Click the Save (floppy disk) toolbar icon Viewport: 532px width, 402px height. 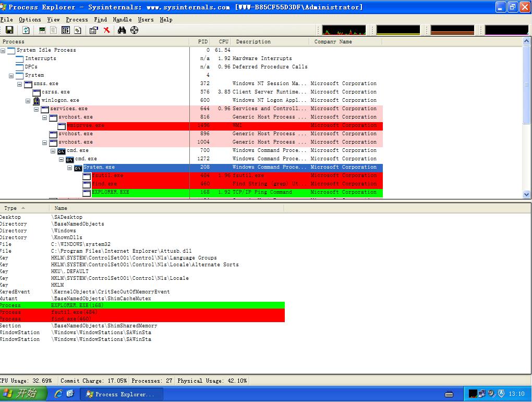pos(9,30)
